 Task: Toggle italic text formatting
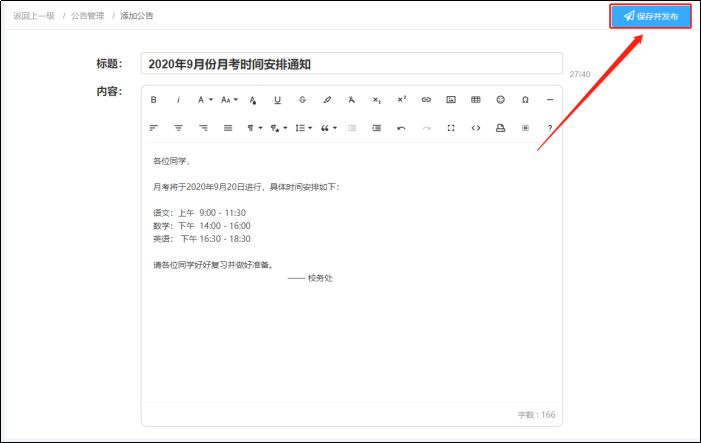pos(179,100)
